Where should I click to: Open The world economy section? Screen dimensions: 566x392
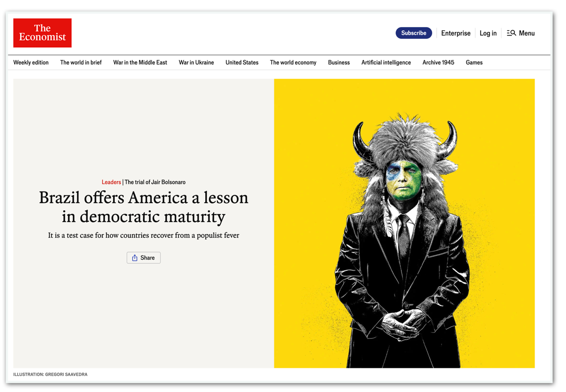tap(293, 62)
